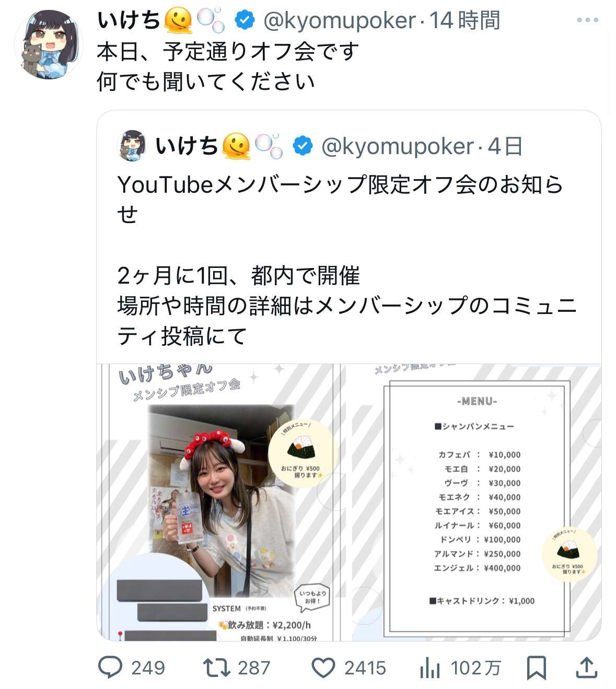The width and height of the screenshot is (616, 689).
Task: Tap the 14時間 timestamp
Action: point(464,20)
